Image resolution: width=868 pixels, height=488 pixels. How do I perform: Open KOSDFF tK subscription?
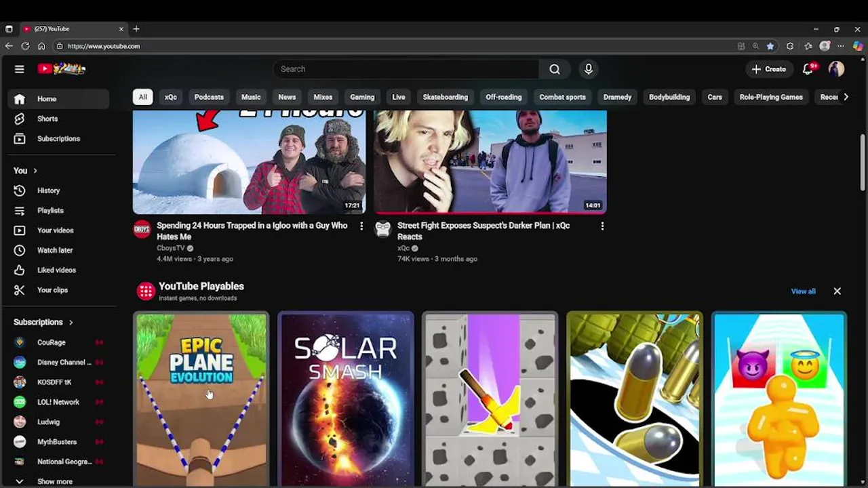[x=58, y=382]
